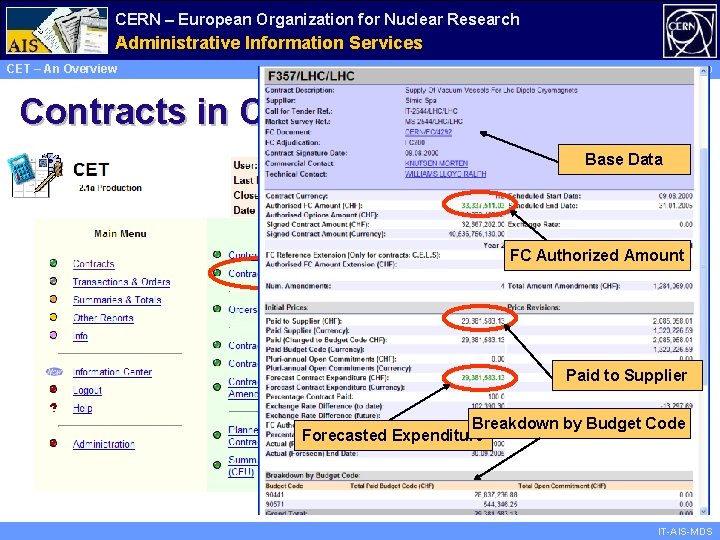Viewport: 720px width, 540px height.
Task: Click the green bullet beside Orders submenu
Action: [217, 309]
